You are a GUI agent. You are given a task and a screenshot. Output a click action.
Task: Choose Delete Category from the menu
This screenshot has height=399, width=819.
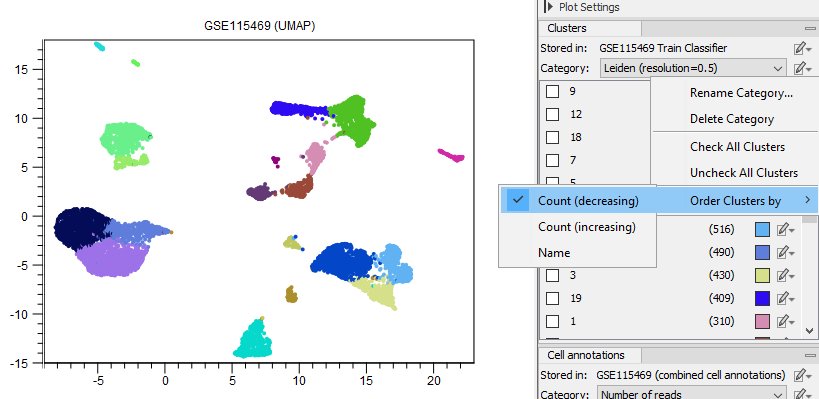click(732, 119)
